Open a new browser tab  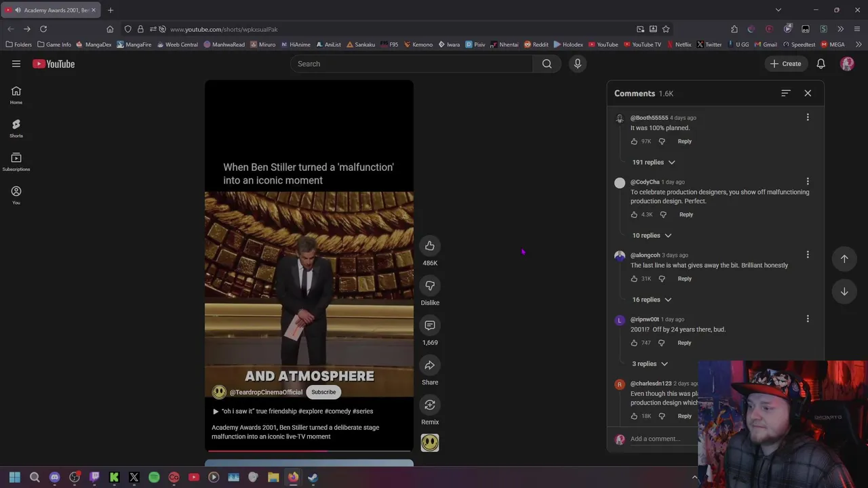pyautogui.click(x=111, y=10)
